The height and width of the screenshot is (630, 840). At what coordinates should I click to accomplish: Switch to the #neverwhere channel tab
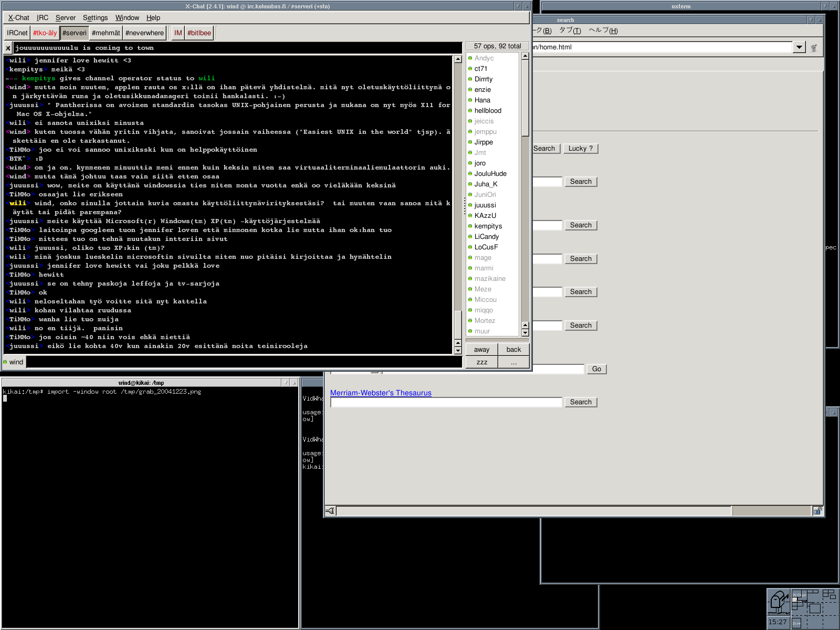144,33
